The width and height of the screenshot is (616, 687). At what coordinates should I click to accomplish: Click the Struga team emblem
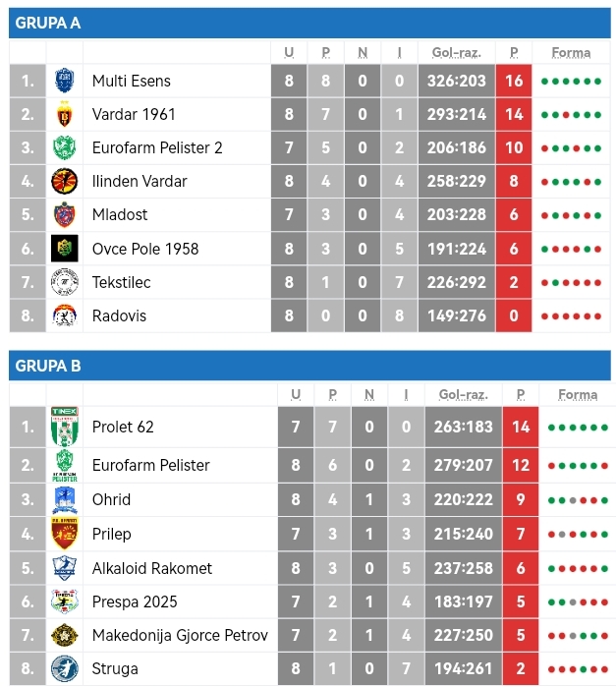click(x=64, y=668)
